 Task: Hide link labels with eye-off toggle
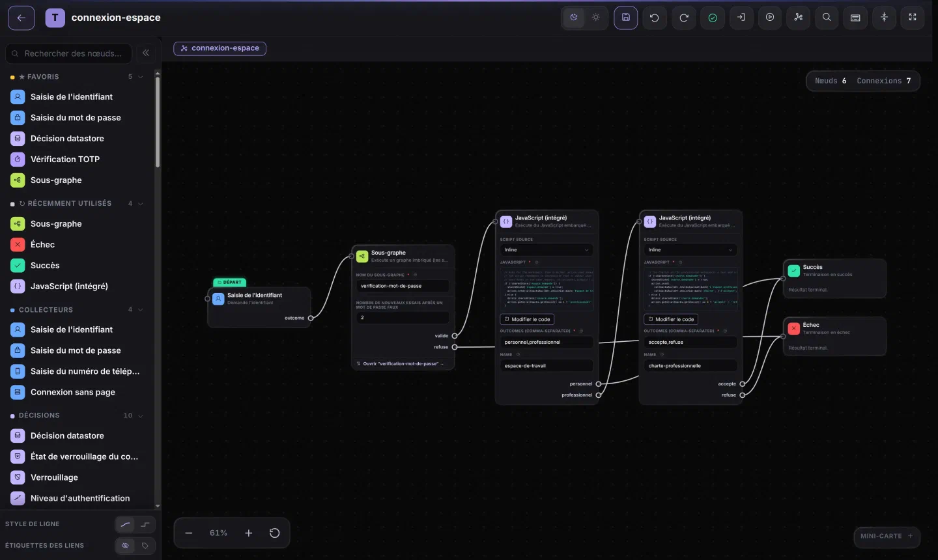[x=126, y=546]
